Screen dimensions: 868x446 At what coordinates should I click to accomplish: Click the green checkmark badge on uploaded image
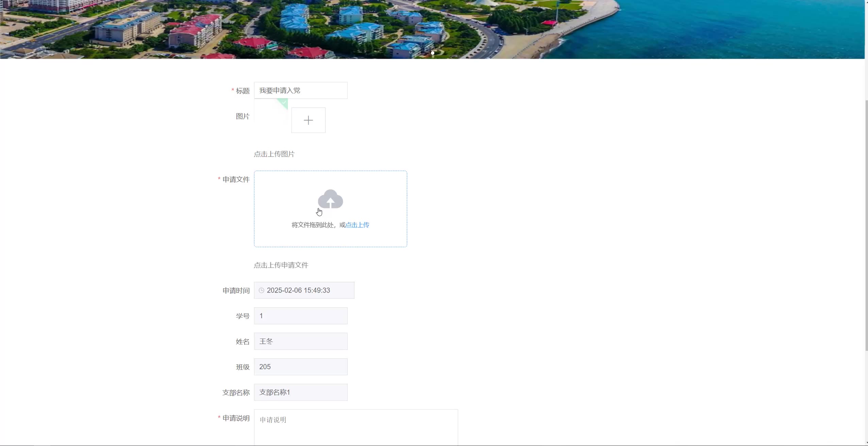pos(283,103)
